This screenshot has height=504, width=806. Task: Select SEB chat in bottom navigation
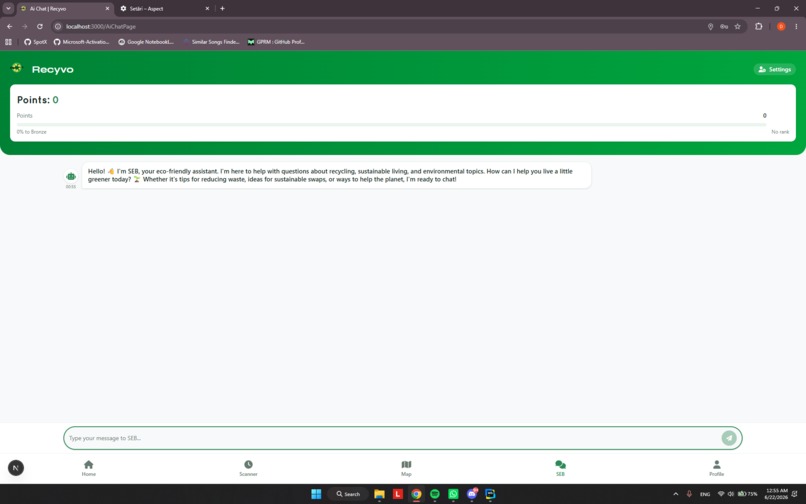pos(560,468)
